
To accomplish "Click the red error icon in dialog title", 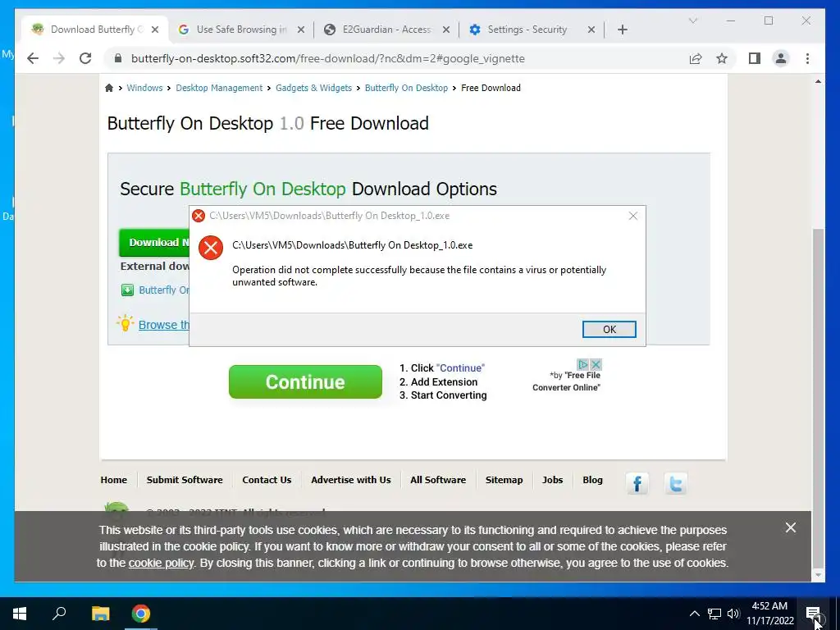I will coord(199,216).
